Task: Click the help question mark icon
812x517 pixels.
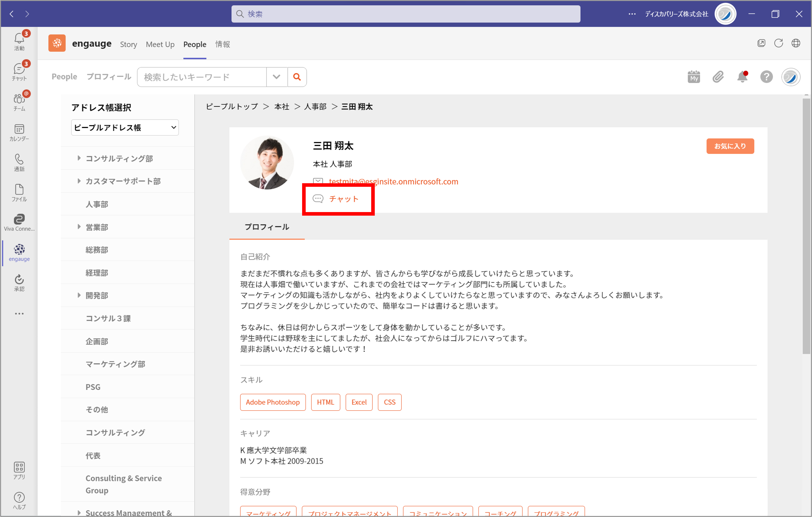Action: pyautogui.click(x=766, y=77)
